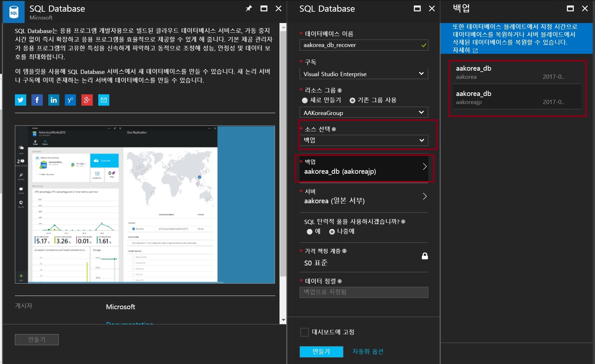Click info icon beside SQL 탄력적 풀 question
Viewport: 595px width, 364px height.
tap(403, 222)
